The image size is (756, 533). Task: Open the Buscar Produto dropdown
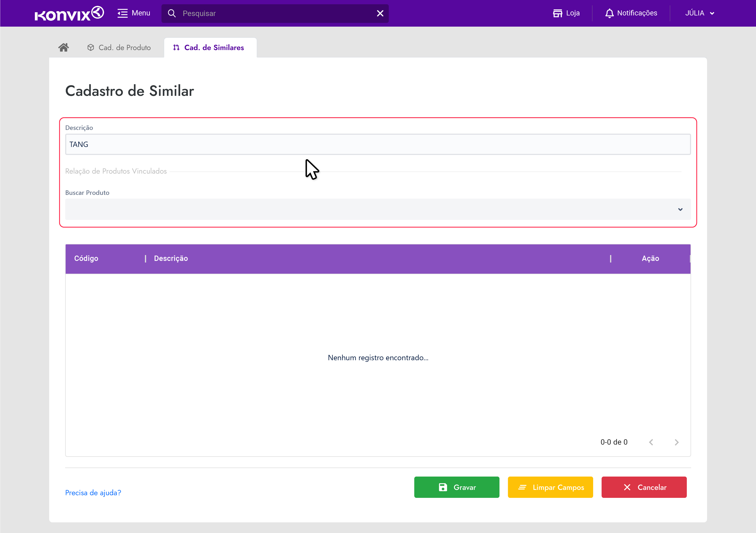378,209
